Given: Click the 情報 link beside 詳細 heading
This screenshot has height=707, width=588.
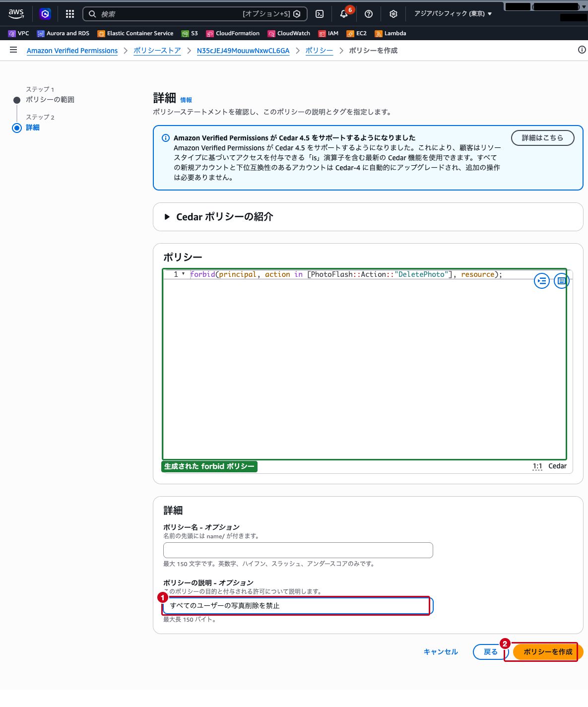Looking at the screenshot, I should [x=186, y=100].
